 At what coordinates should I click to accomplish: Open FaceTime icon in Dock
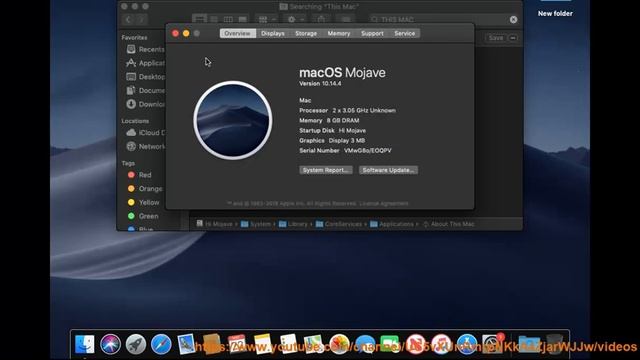(390, 344)
